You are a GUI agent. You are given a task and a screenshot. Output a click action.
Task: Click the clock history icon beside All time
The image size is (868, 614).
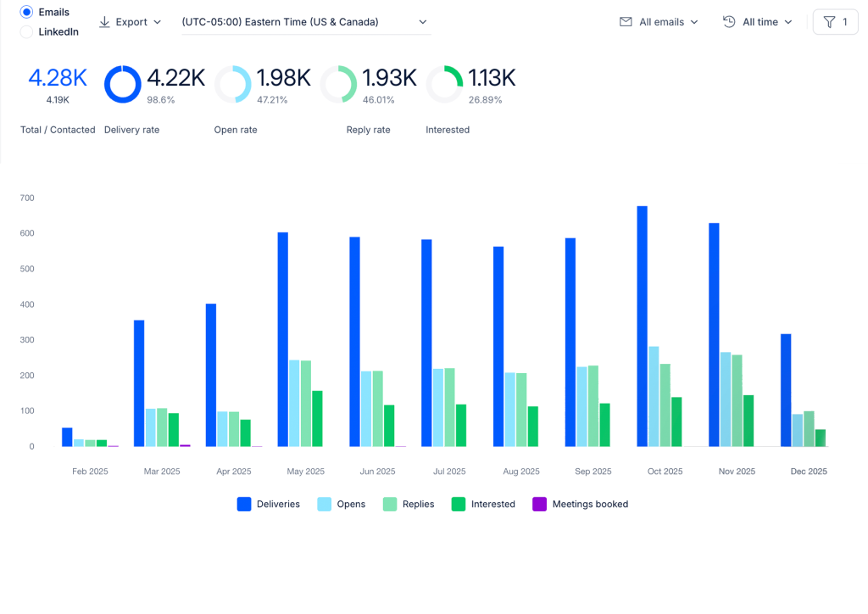[x=729, y=22]
